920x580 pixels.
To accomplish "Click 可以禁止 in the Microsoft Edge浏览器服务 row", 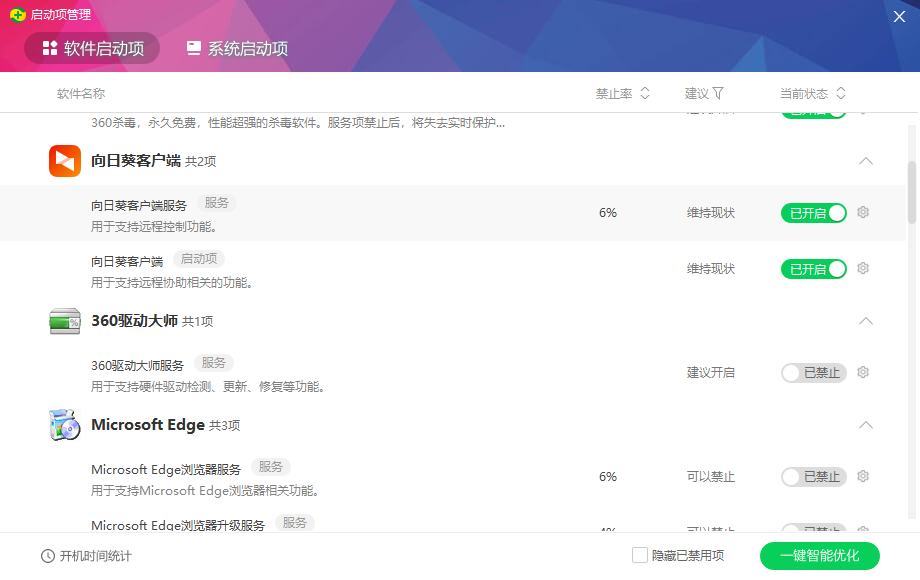I will pyautogui.click(x=711, y=477).
